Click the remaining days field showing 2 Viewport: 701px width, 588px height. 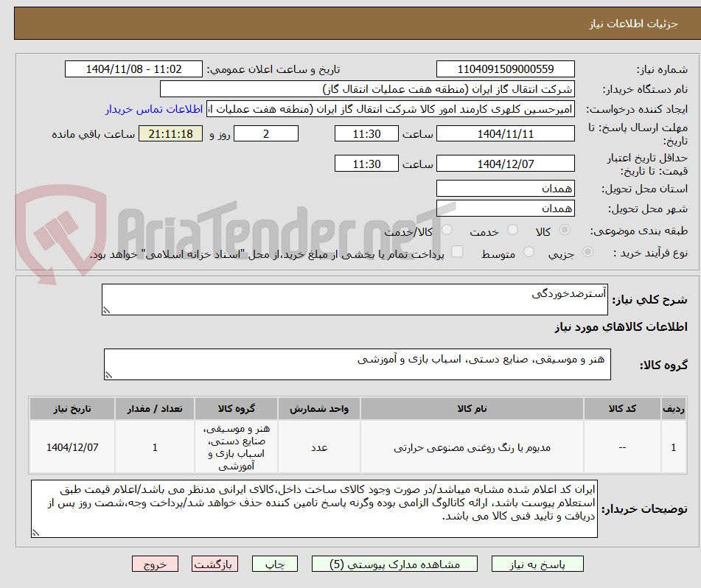click(x=266, y=133)
